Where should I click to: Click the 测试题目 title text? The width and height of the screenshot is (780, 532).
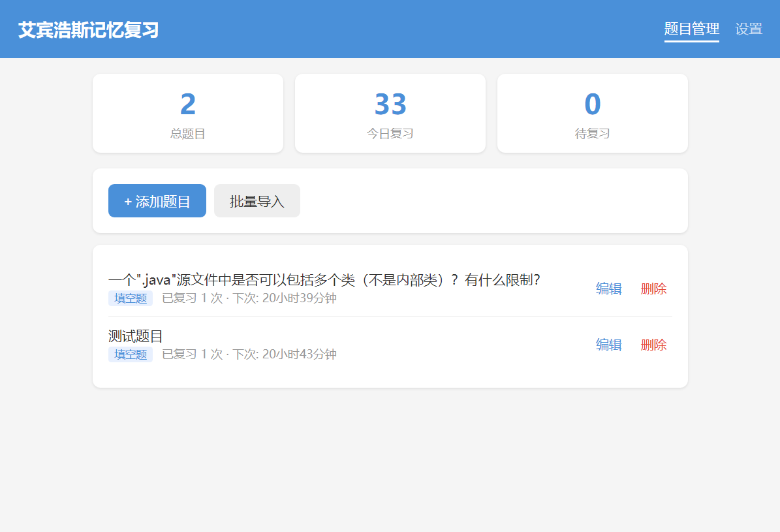(135, 336)
